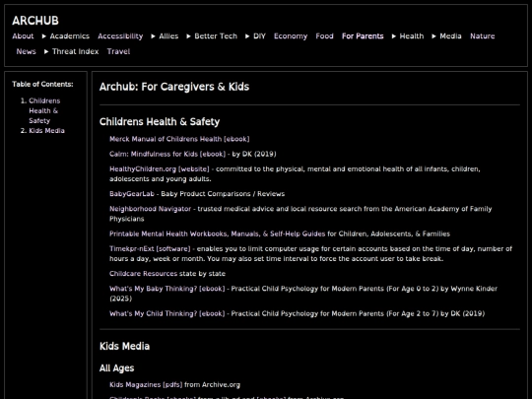Select the Archub: For Caregivers & Kids heading
532x399 pixels.
(174, 87)
